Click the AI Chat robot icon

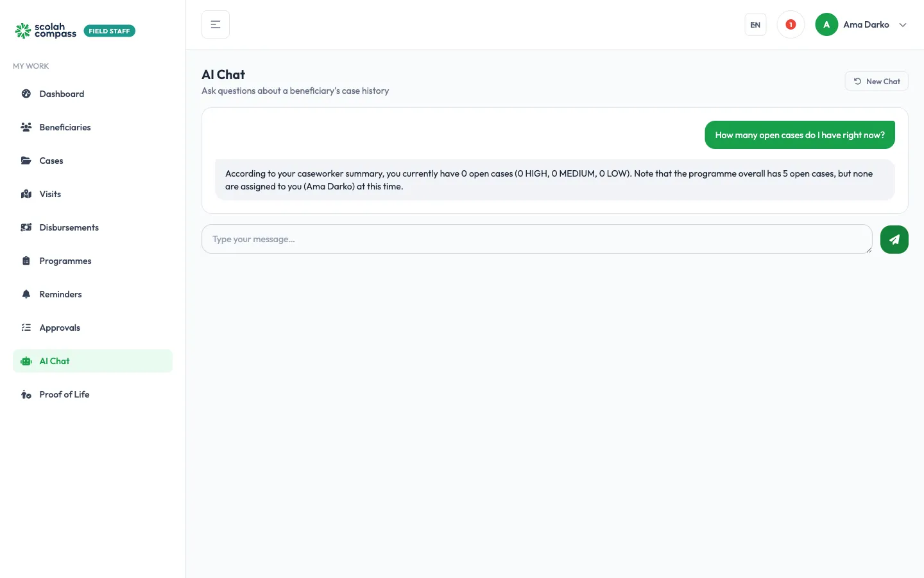click(x=26, y=361)
